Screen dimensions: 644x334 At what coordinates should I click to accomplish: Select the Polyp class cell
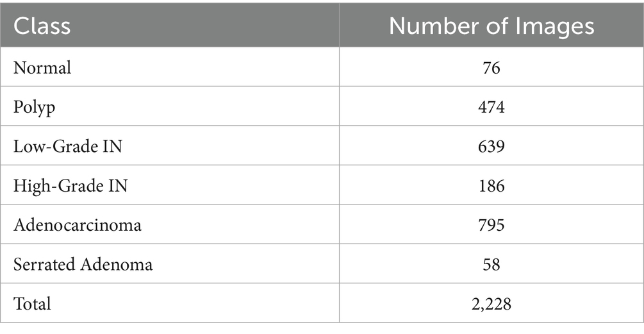coord(35,107)
